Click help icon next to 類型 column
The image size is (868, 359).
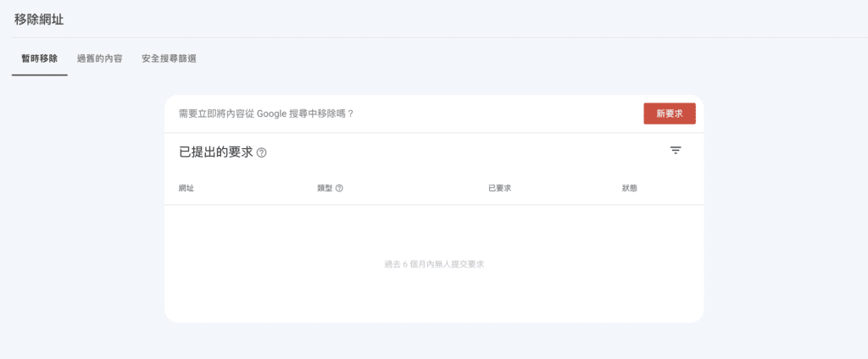tap(339, 188)
